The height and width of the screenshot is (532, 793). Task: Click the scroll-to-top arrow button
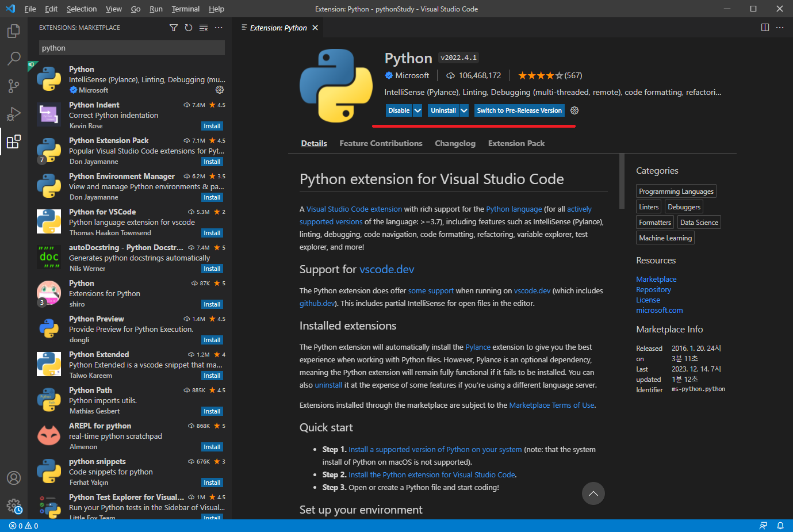(x=593, y=493)
